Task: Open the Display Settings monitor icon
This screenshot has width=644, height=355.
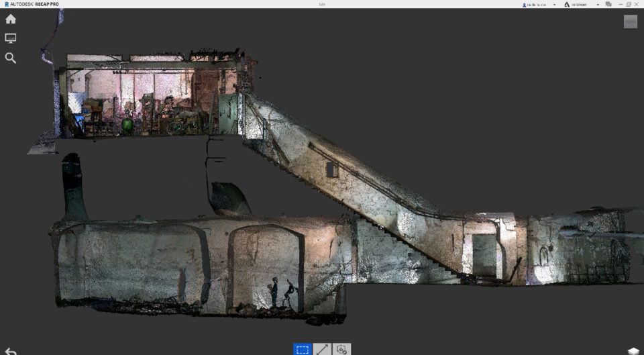Action: point(11,38)
